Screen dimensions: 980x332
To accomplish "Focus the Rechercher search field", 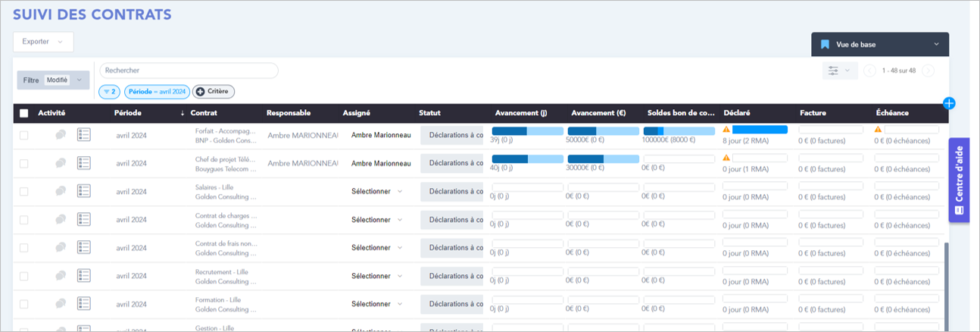I will point(189,70).
